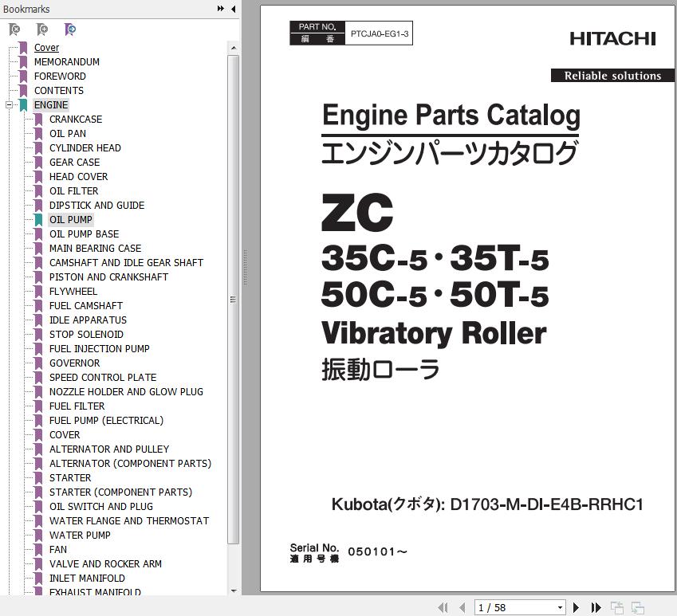Screen dimensions: 677x616
Task: Open the SPEED CONTROL PLATE bookmark
Action: click(x=103, y=378)
